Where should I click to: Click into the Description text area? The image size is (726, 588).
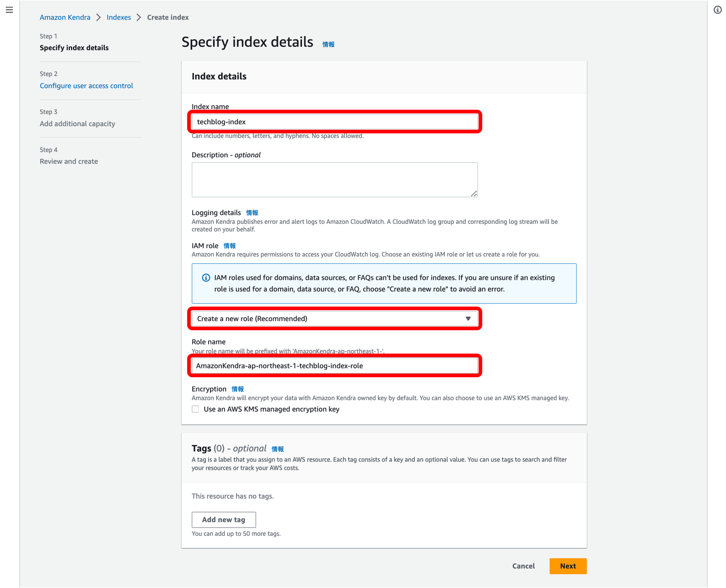(x=334, y=179)
